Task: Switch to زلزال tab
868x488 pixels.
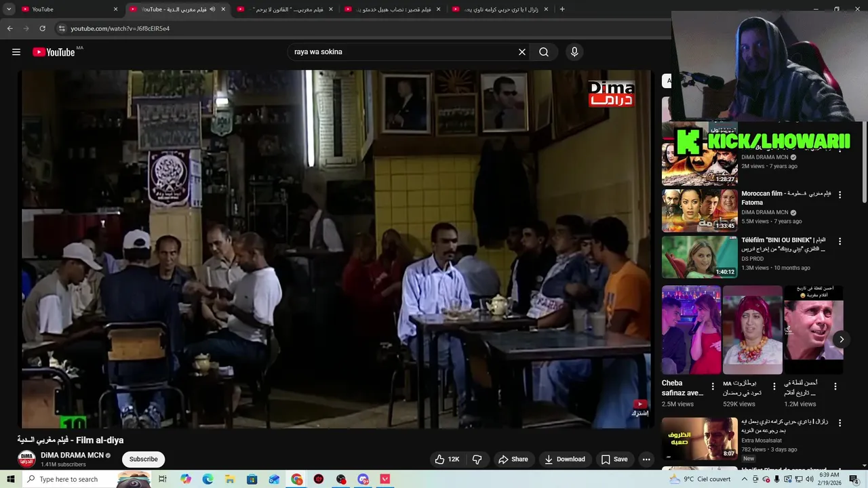Action: tap(500, 9)
